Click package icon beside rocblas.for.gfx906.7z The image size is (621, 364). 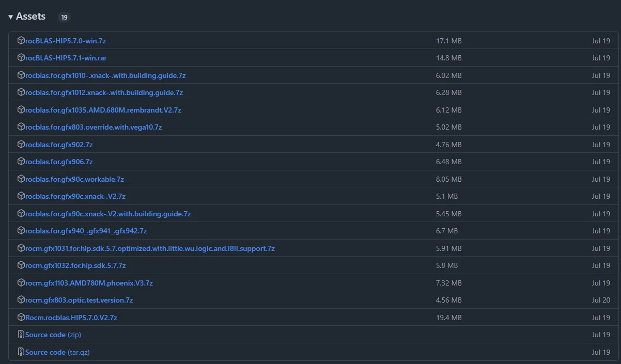(21, 161)
